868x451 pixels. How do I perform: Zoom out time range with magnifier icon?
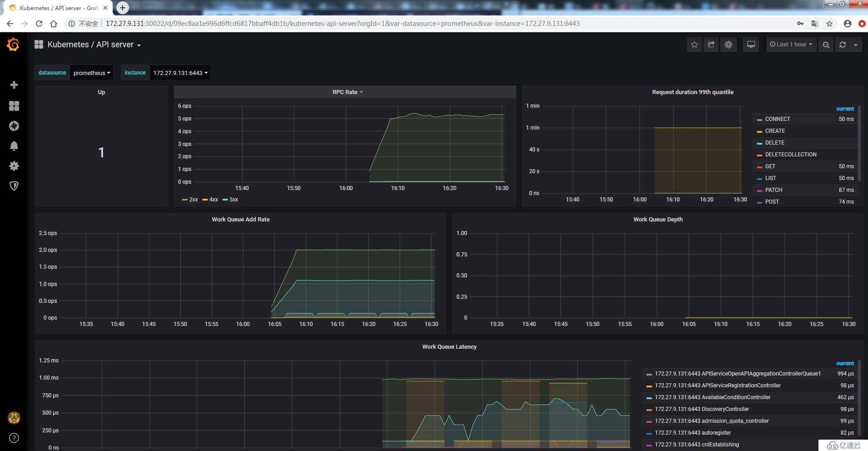click(826, 45)
